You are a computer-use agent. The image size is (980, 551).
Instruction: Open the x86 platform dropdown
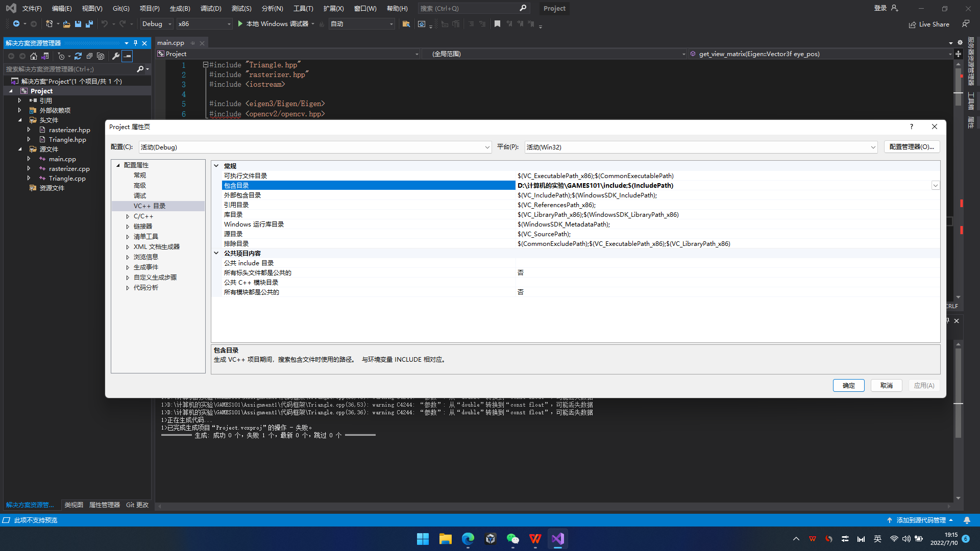228,24
